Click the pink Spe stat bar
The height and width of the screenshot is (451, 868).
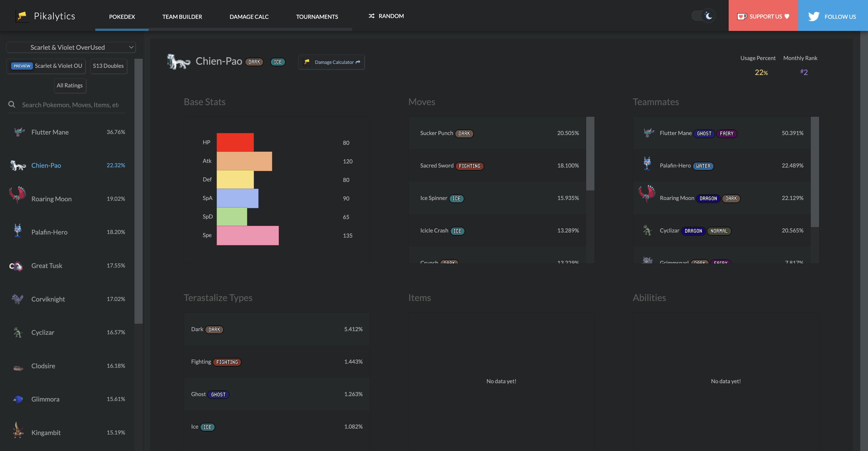pyautogui.click(x=248, y=235)
